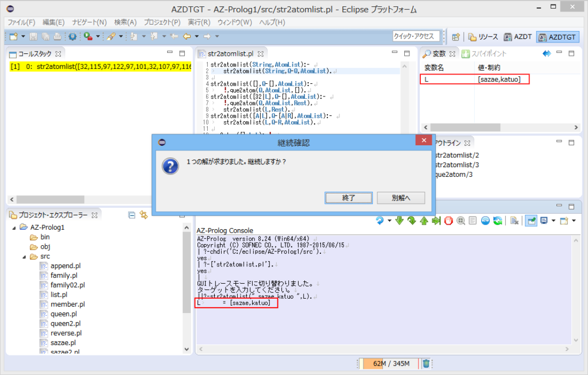The image size is (588, 375).
Task: Click the 終了 button in the dialog
Action: point(349,198)
